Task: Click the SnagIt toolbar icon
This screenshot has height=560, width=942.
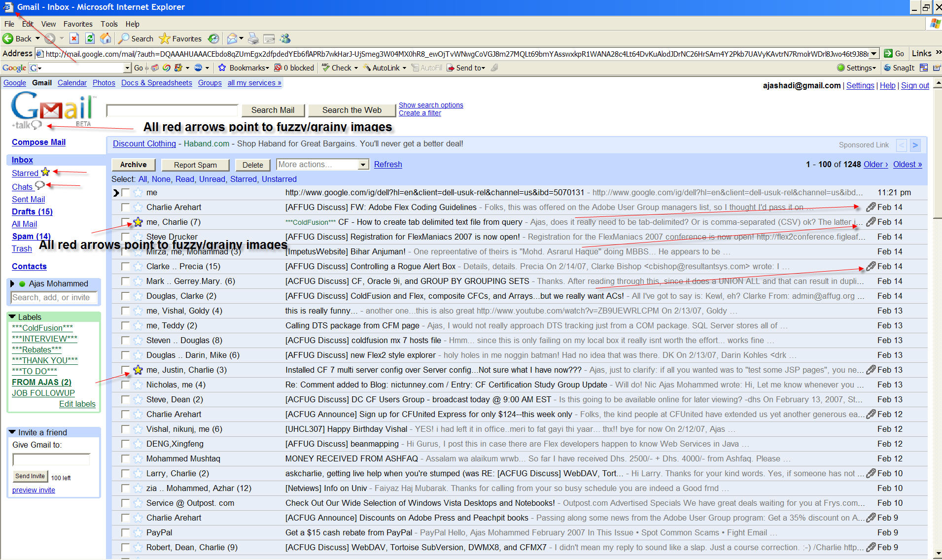Action: tap(899, 68)
